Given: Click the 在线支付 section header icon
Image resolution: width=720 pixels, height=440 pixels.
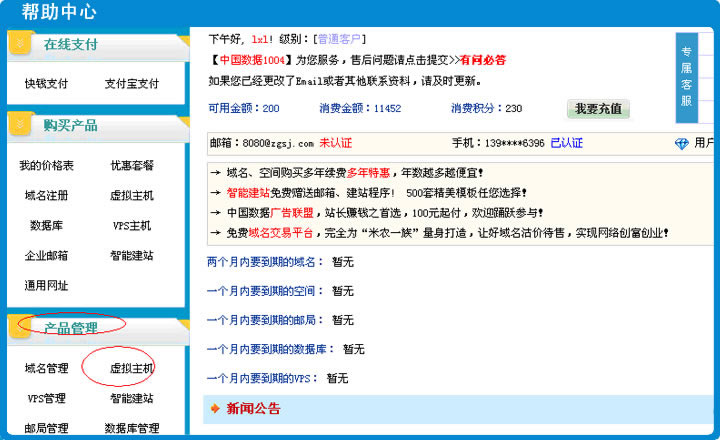Looking at the screenshot, I should pyautogui.click(x=21, y=45).
